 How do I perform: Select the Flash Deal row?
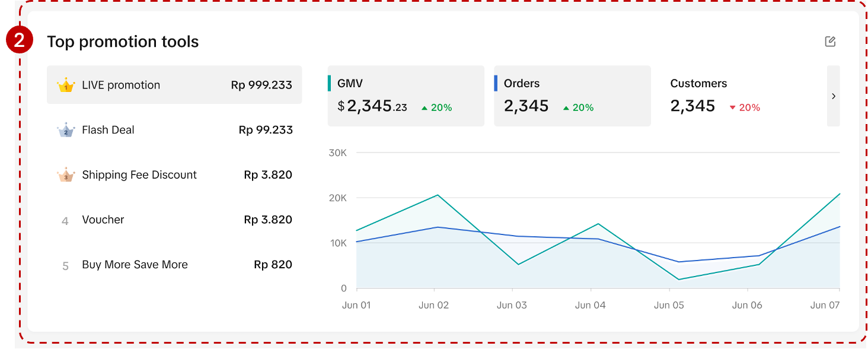(174, 130)
